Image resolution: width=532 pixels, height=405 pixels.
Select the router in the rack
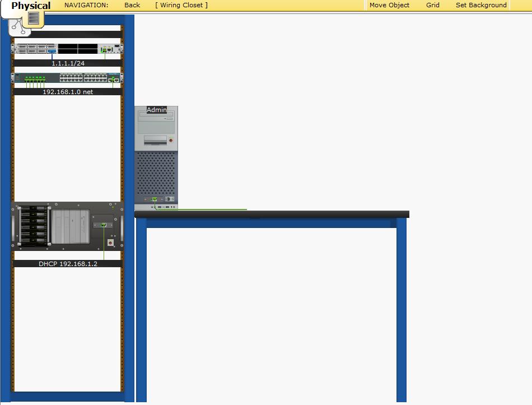coord(67,49)
